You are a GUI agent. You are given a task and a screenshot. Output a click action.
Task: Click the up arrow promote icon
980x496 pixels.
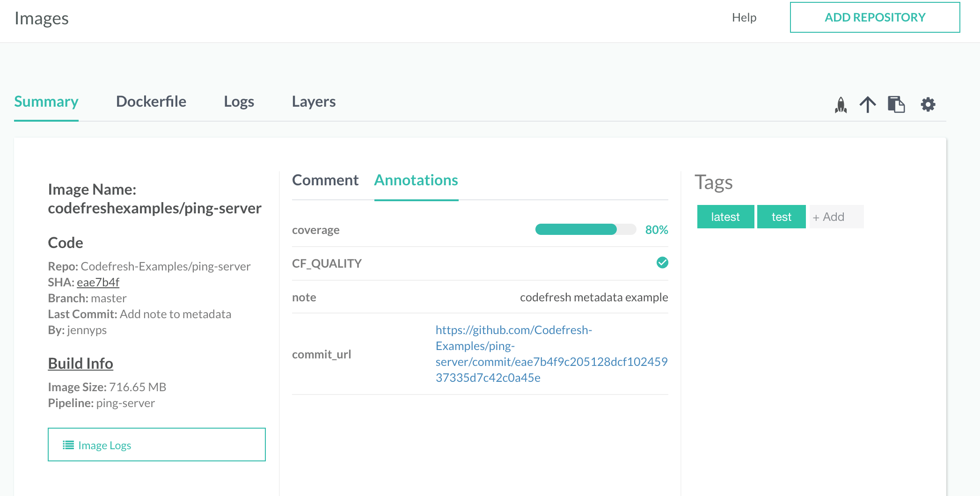[x=867, y=104]
